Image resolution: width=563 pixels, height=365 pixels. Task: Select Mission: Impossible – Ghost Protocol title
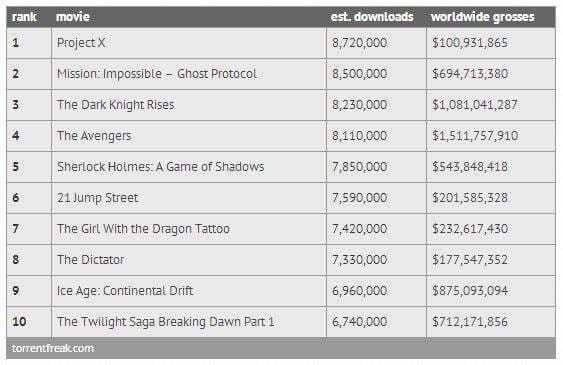coord(157,74)
